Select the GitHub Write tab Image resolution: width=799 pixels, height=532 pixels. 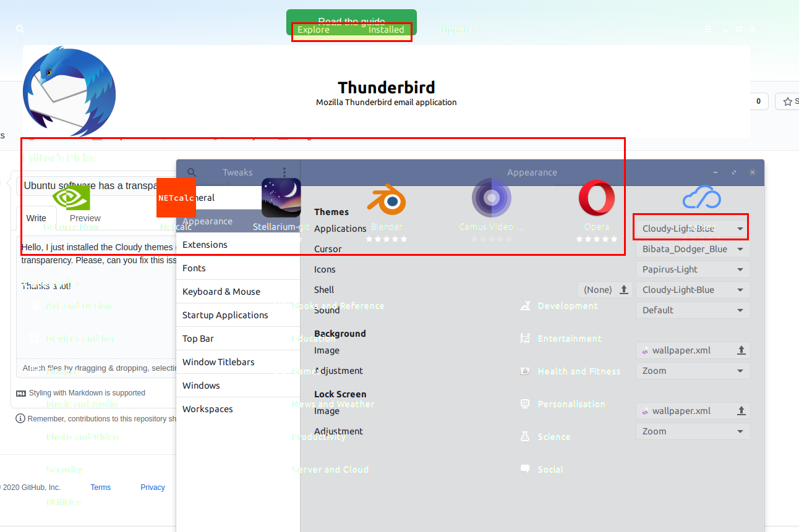36,218
